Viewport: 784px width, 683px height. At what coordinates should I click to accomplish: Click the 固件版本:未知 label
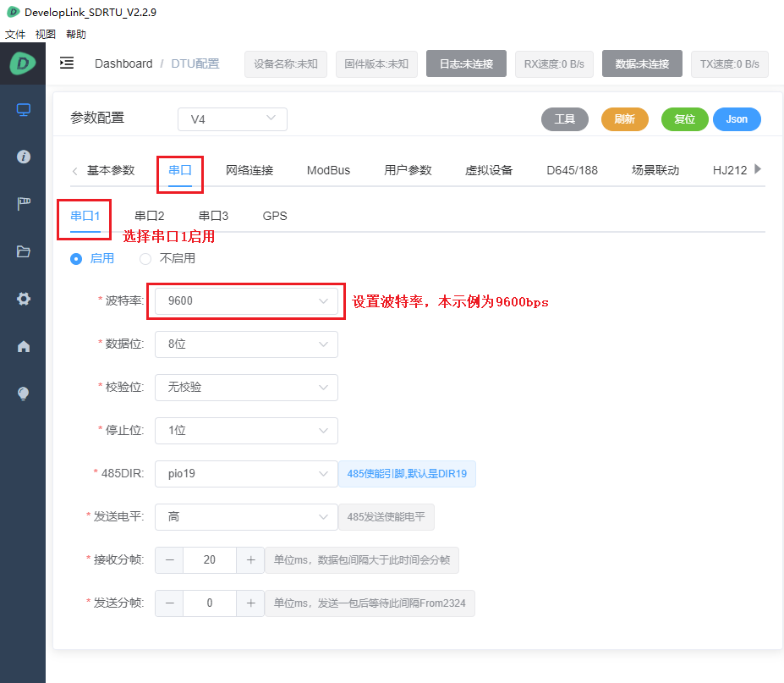point(376,63)
